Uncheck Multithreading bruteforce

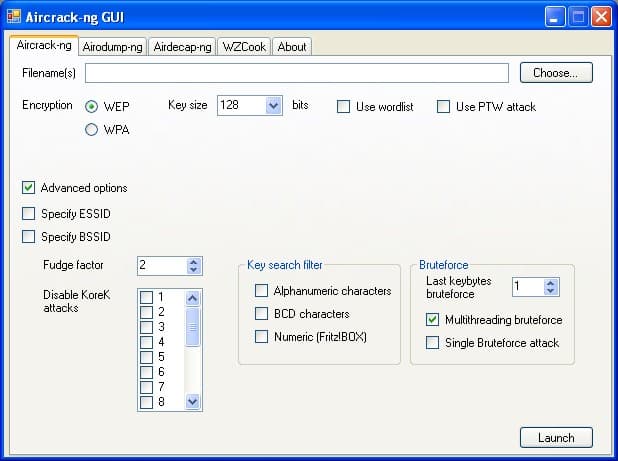[x=432, y=320]
